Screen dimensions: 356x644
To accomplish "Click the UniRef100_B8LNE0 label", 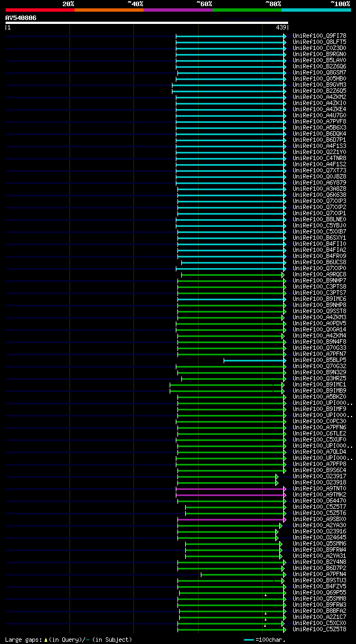I will pyautogui.click(x=319, y=220).
